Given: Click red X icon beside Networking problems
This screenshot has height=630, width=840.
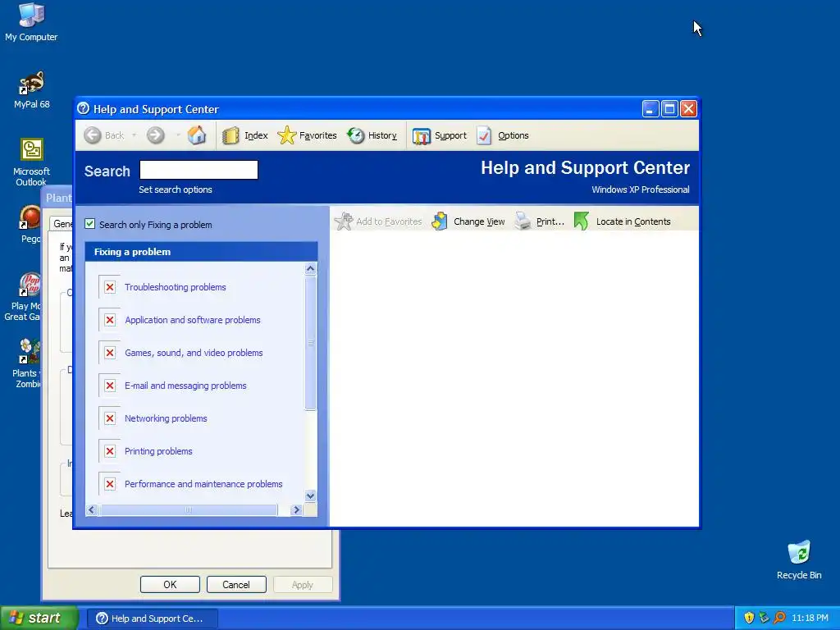Looking at the screenshot, I should [110, 418].
